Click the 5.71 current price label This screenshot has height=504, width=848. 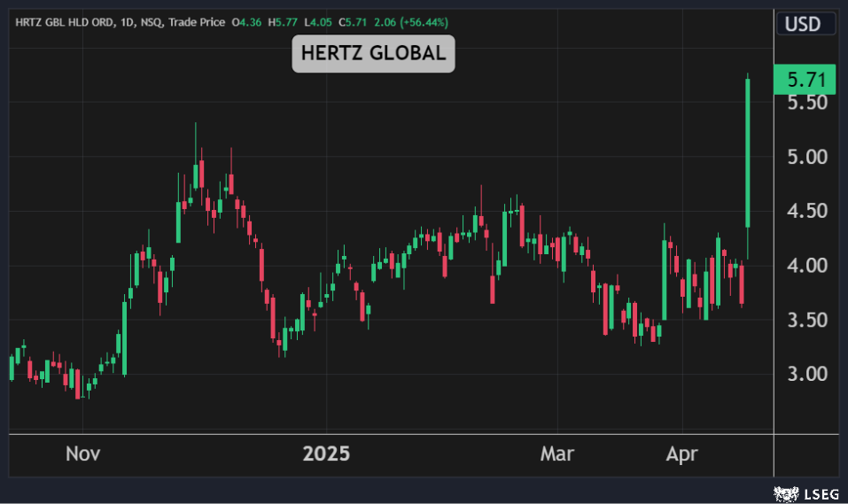coord(805,80)
